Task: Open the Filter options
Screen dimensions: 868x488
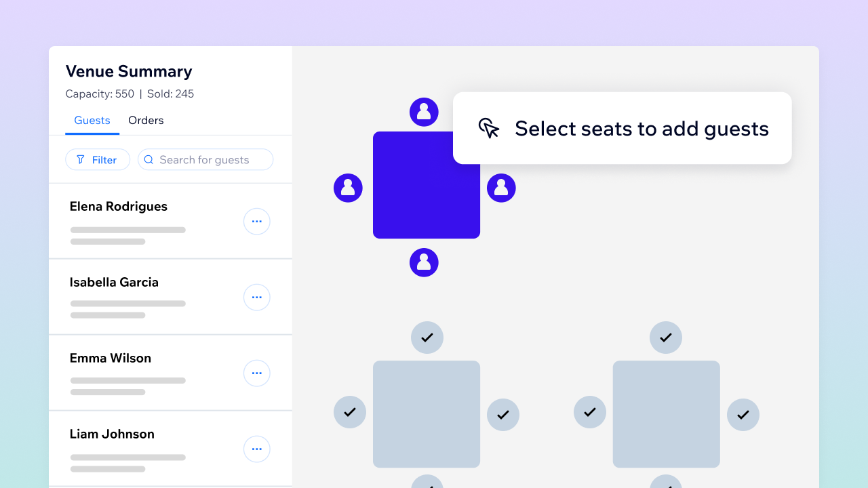Action: [98, 159]
